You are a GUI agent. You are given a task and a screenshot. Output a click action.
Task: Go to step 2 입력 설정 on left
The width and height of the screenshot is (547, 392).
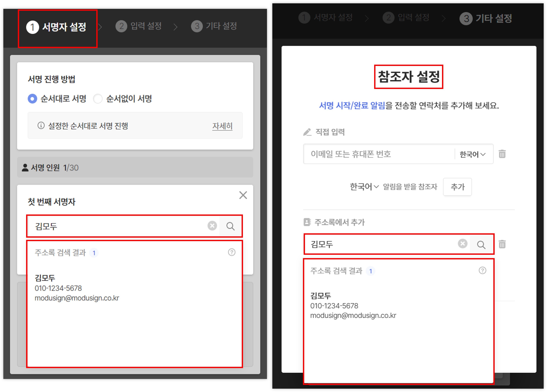[x=139, y=26]
